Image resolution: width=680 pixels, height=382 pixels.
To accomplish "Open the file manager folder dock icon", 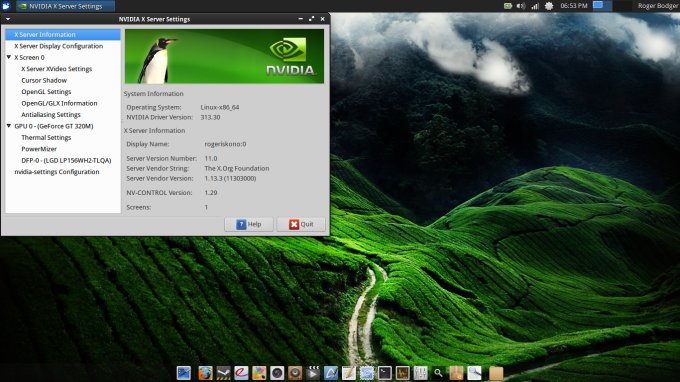I will tap(496, 372).
